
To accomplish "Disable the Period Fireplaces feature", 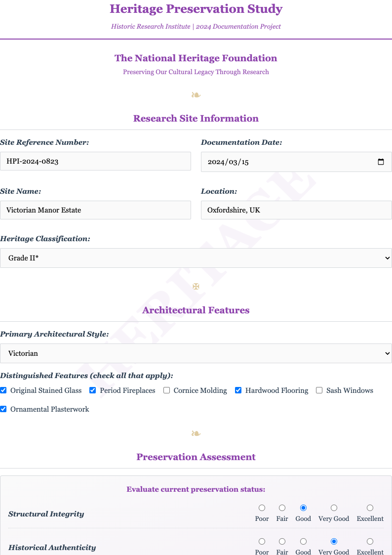I will [92, 390].
